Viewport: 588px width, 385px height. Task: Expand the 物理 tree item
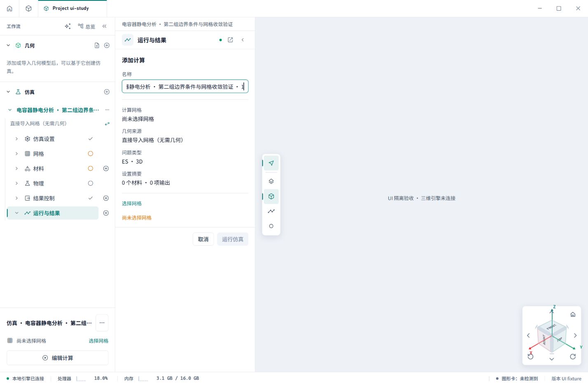[16, 183]
